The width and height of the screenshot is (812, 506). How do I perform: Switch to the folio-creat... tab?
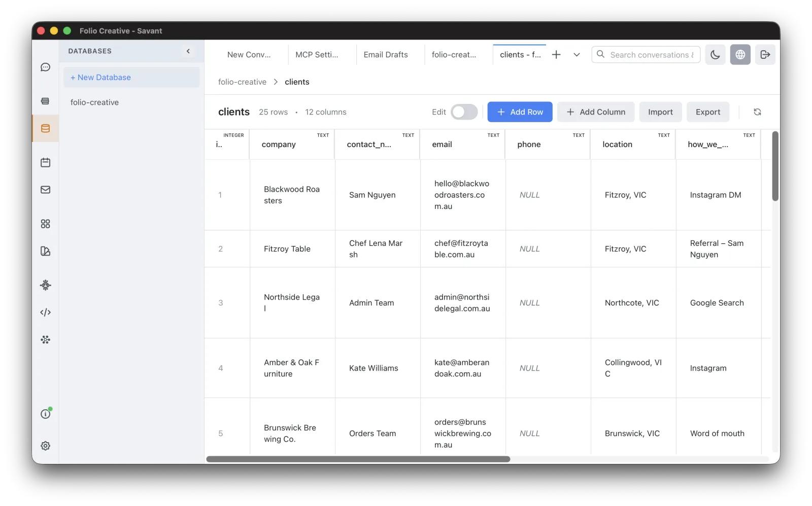tap(454, 55)
